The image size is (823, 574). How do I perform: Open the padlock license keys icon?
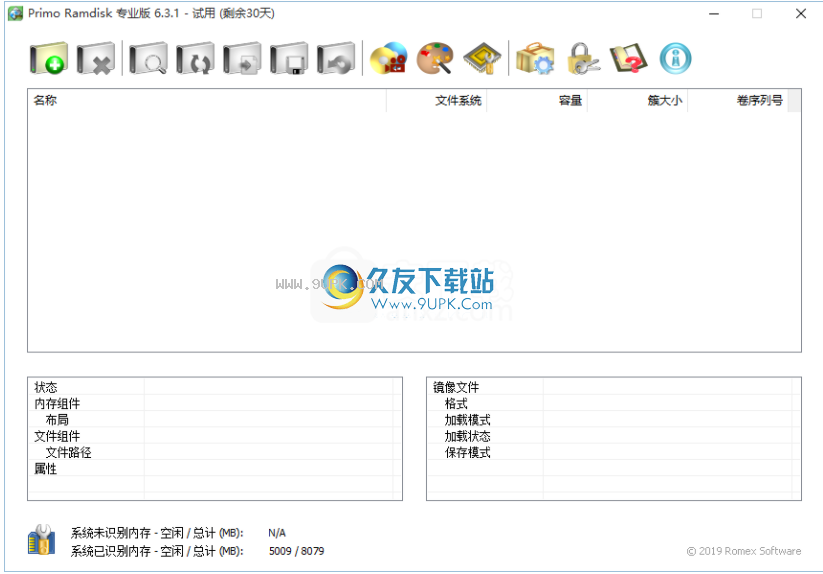[582, 58]
